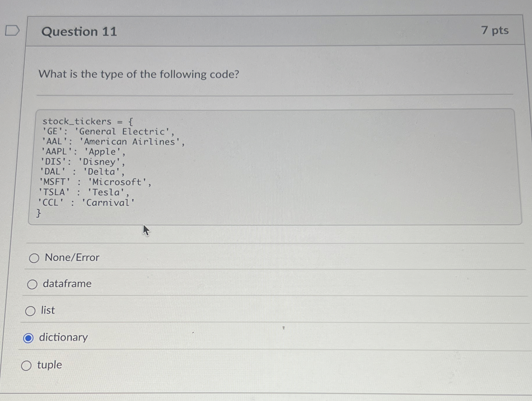Click the dictionary option label text
This screenshot has height=401, width=532.
click(63, 338)
